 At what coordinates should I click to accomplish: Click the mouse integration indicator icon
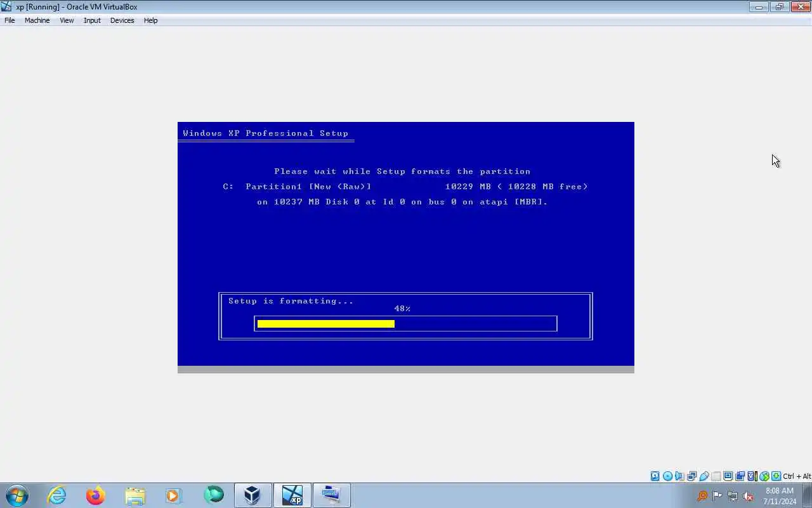pyautogui.click(x=764, y=476)
